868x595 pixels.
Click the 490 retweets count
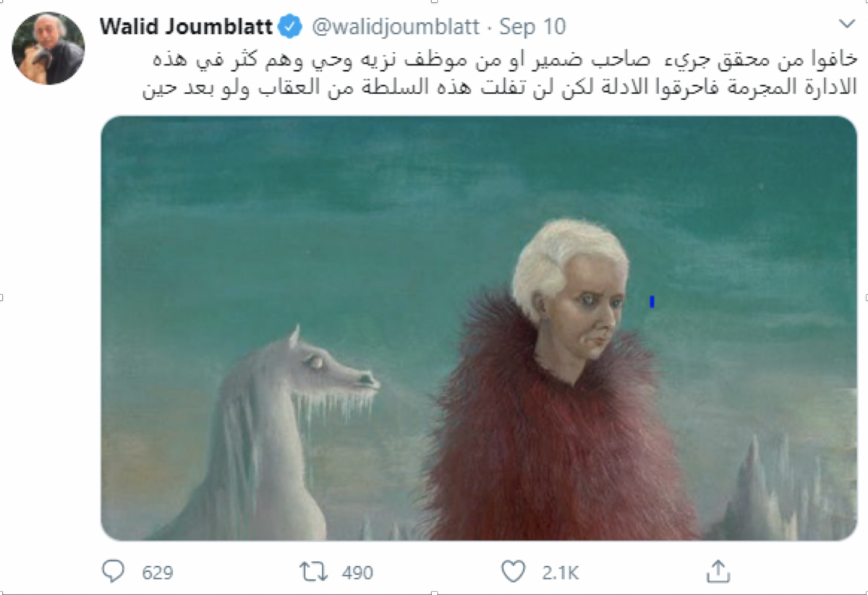pos(357,573)
